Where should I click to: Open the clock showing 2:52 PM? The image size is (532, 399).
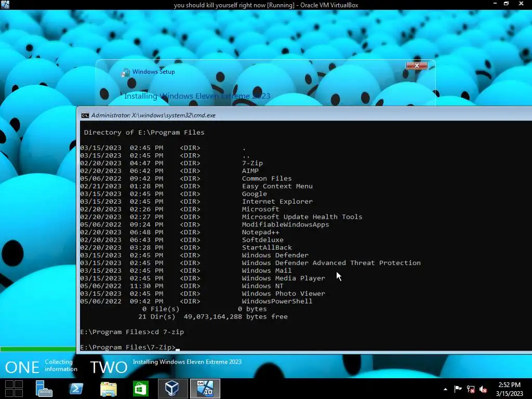[509, 389]
